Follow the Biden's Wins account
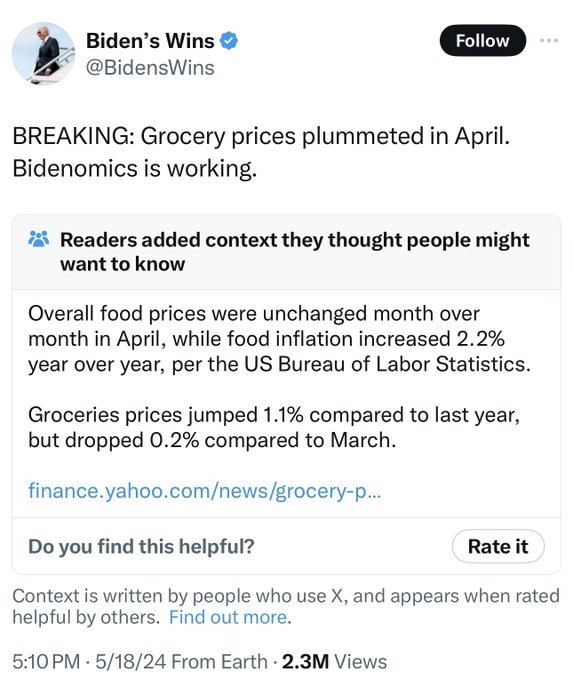 click(482, 41)
